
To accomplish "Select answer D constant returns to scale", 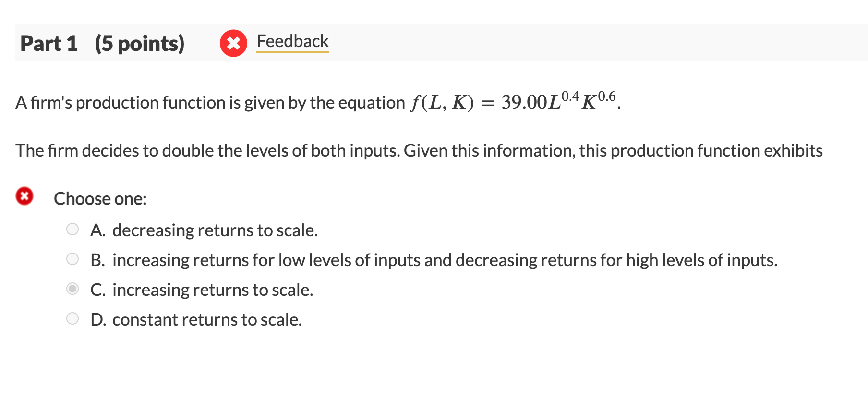I will coord(73,318).
